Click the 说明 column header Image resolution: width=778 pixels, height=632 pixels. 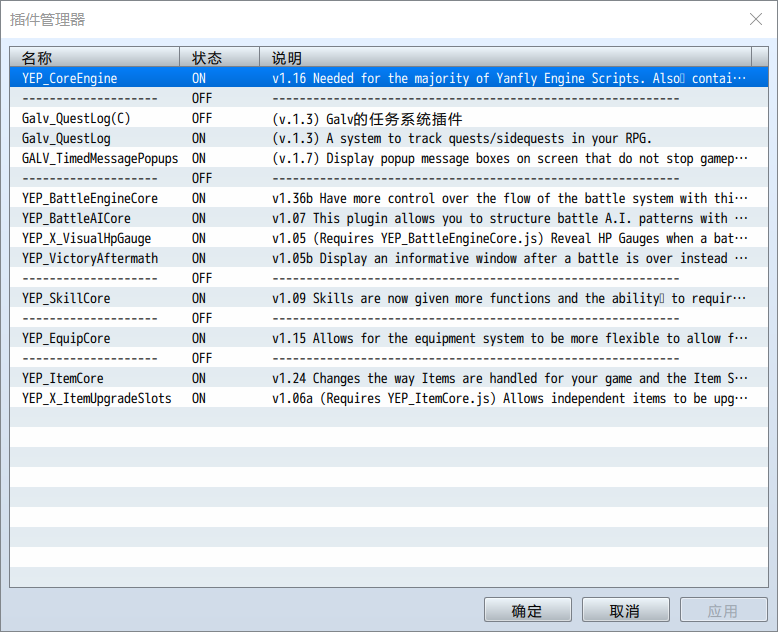(x=506, y=58)
